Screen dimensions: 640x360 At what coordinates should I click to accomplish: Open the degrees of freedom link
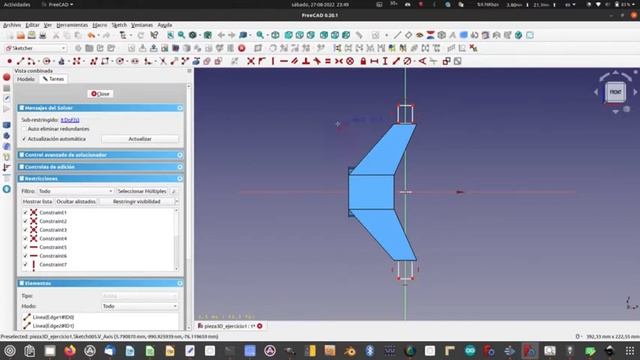click(70, 120)
